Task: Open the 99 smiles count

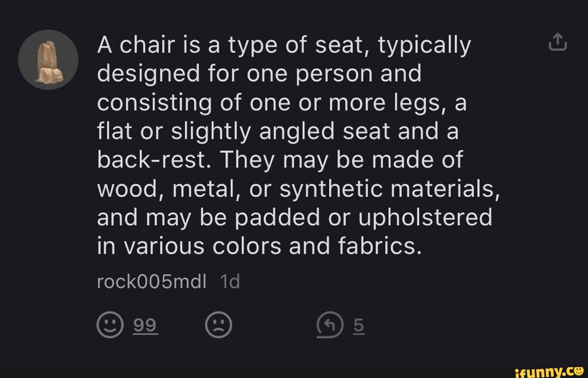Action: click(145, 325)
